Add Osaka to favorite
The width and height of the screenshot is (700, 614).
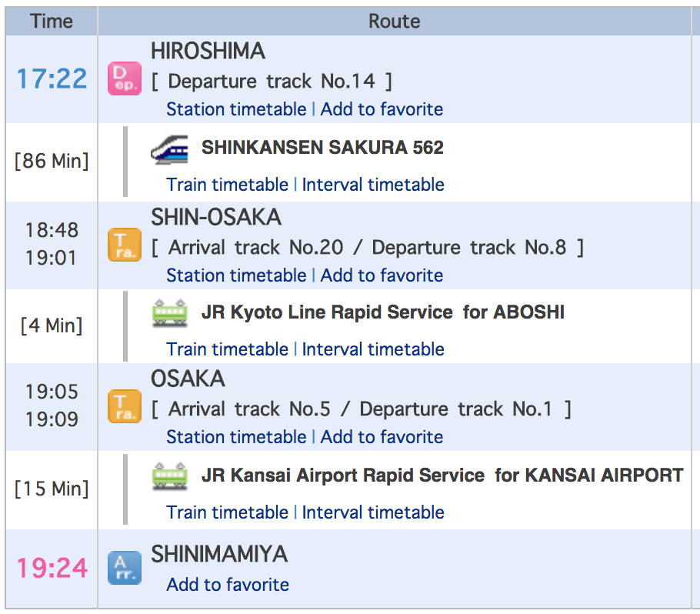[x=382, y=437]
